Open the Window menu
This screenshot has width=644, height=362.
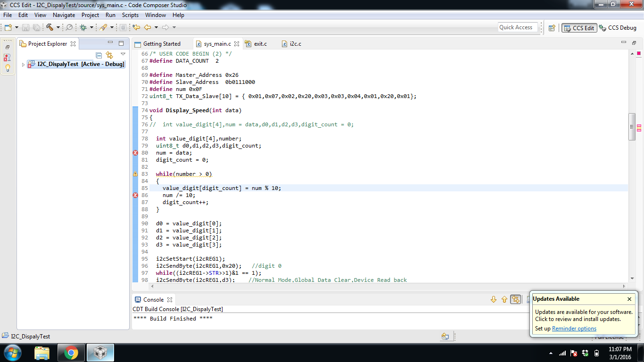[x=155, y=15]
